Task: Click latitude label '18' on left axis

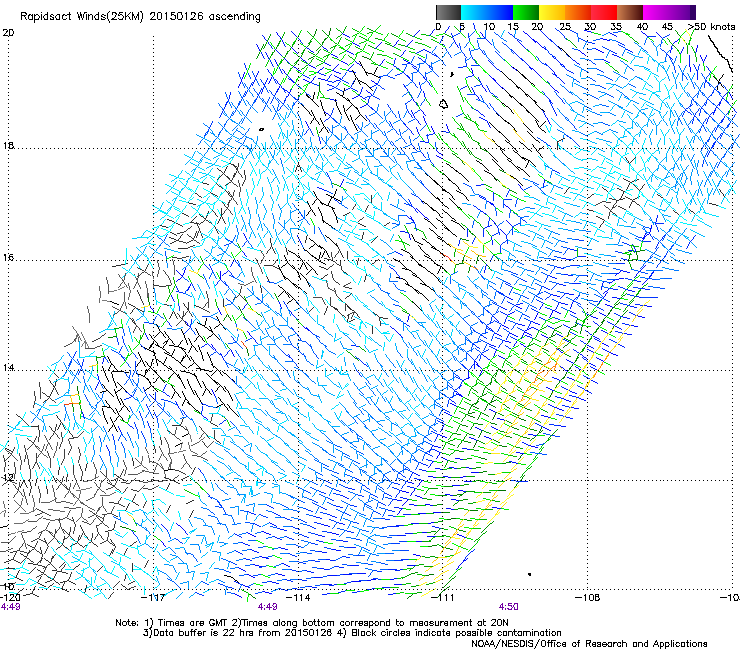Action: pos(8,145)
